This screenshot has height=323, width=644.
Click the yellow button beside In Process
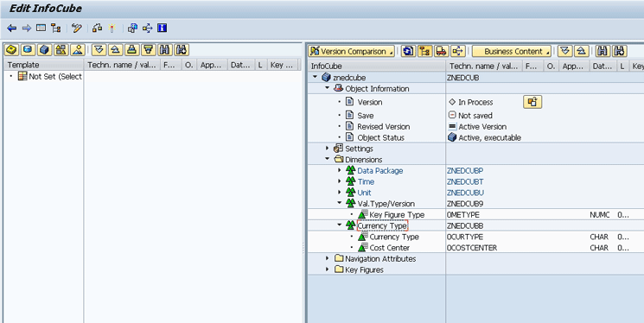tap(532, 102)
